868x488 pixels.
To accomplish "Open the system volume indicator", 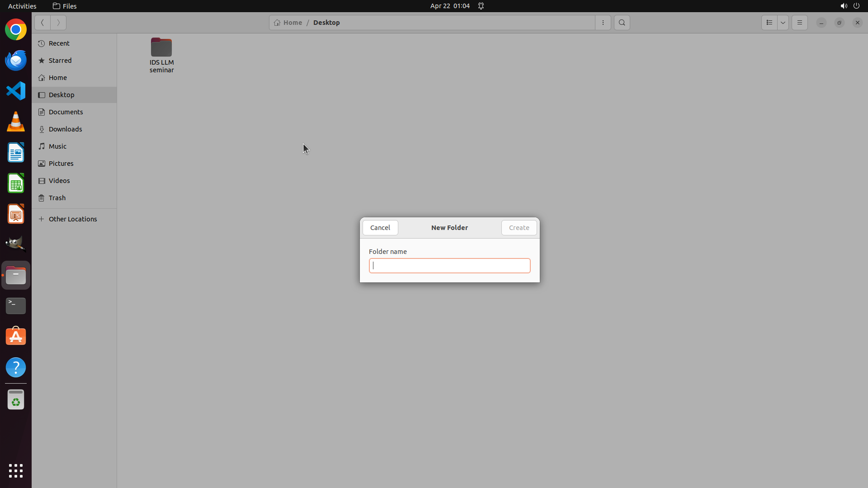I will click(844, 6).
